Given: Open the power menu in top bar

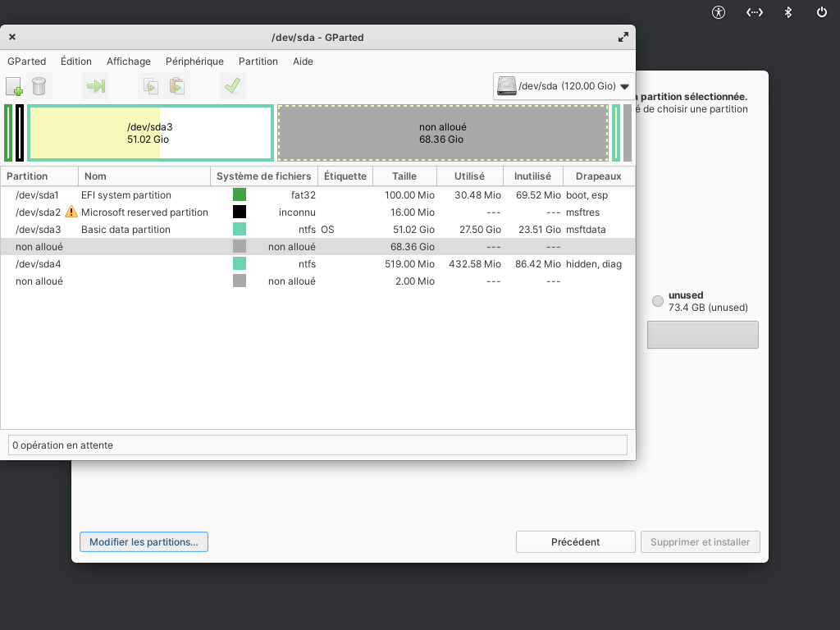Looking at the screenshot, I should point(822,12).
